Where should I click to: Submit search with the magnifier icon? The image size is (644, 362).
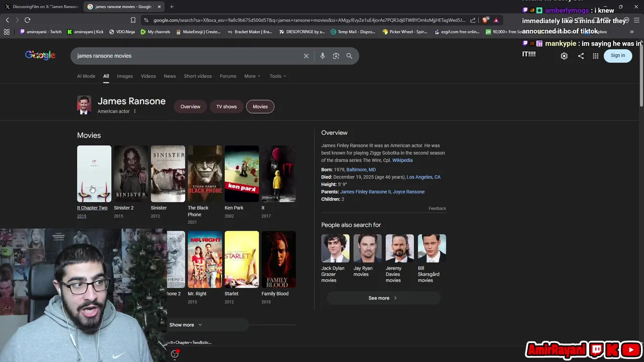[349, 56]
